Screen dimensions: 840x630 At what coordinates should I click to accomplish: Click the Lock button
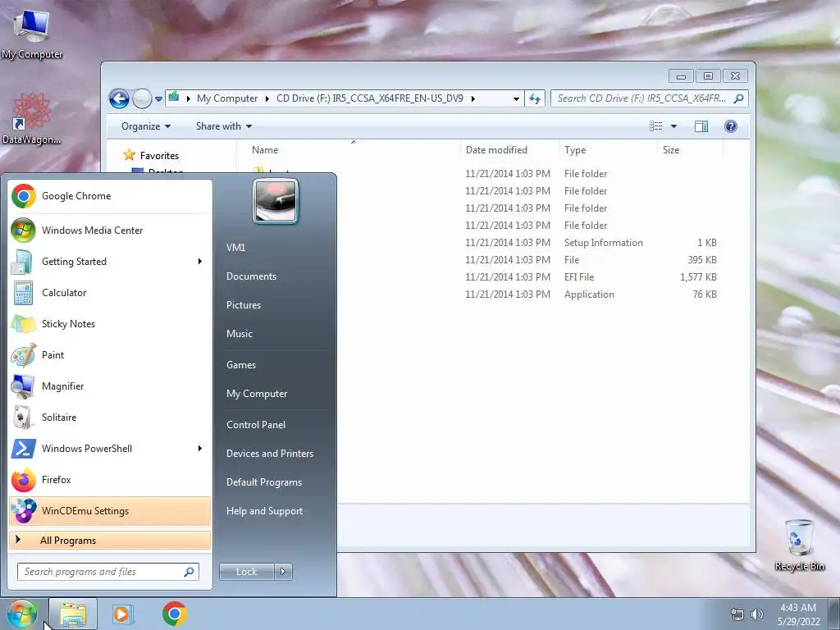pos(246,572)
